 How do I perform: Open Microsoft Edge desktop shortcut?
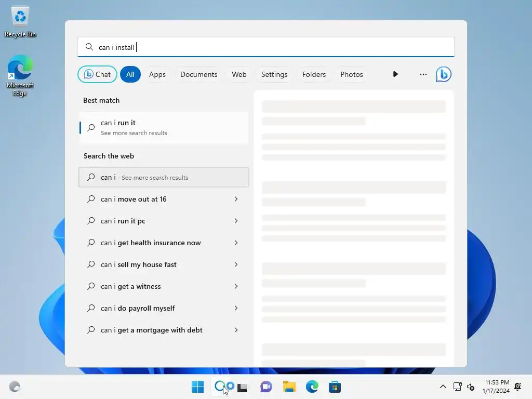[x=20, y=75]
